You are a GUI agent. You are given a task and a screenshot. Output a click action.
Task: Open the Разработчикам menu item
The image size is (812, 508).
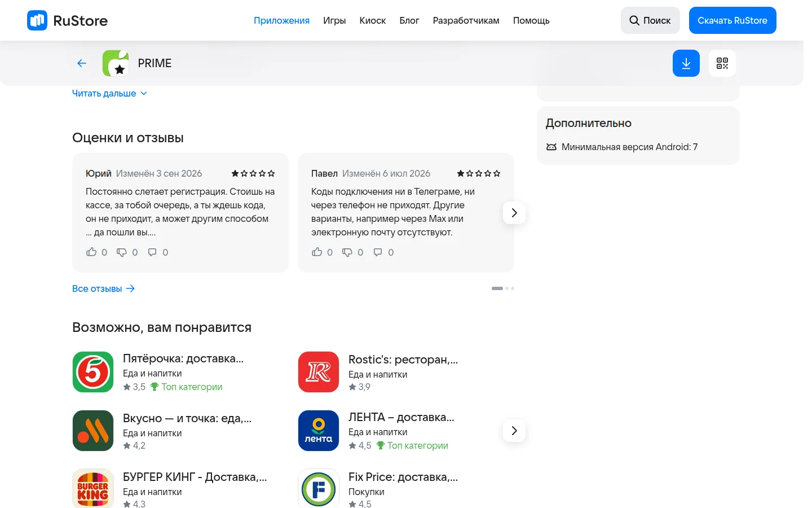[466, 20]
